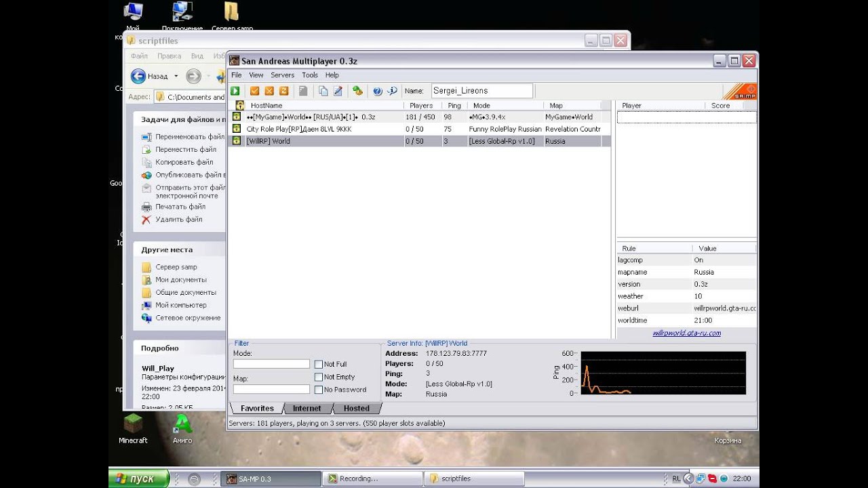
Task: Click the rename file icon in scriptfiles tasks
Action: (x=146, y=137)
